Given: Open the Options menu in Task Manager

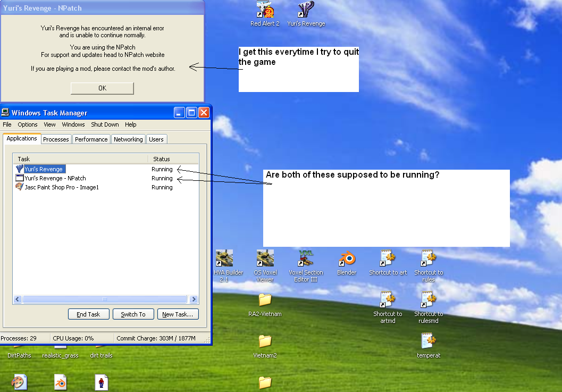Looking at the screenshot, I should [28, 124].
